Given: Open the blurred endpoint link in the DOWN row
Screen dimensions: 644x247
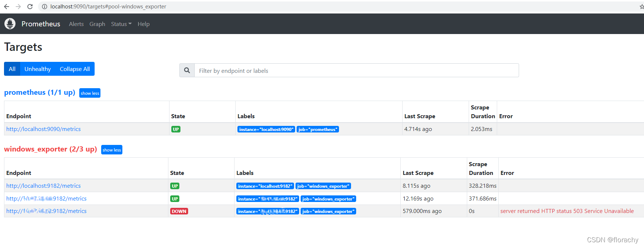Looking at the screenshot, I should coord(46,211).
